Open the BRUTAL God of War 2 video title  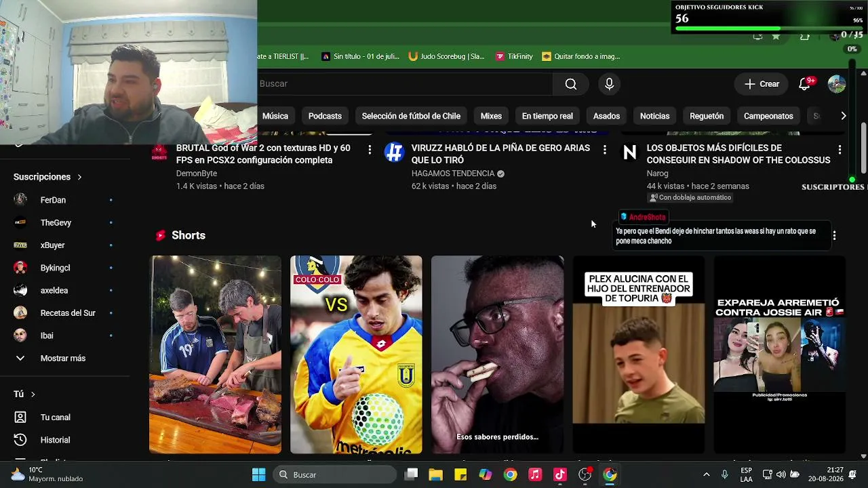click(x=263, y=154)
